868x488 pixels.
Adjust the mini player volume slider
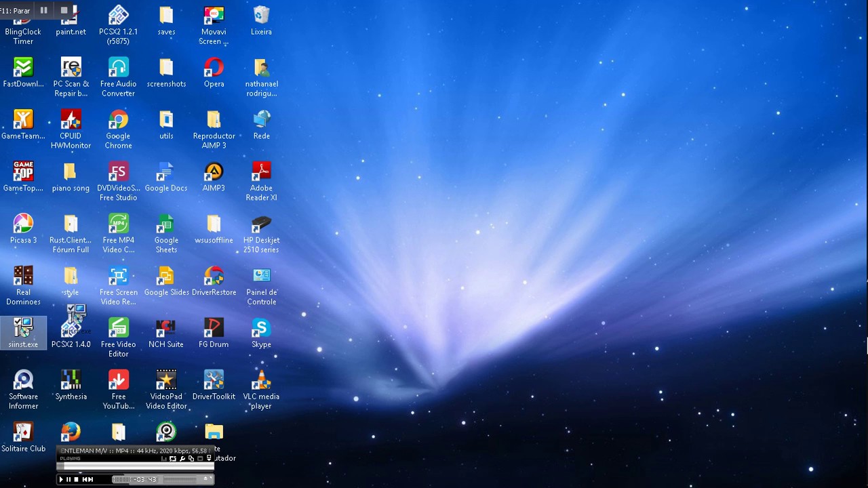click(180, 479)
